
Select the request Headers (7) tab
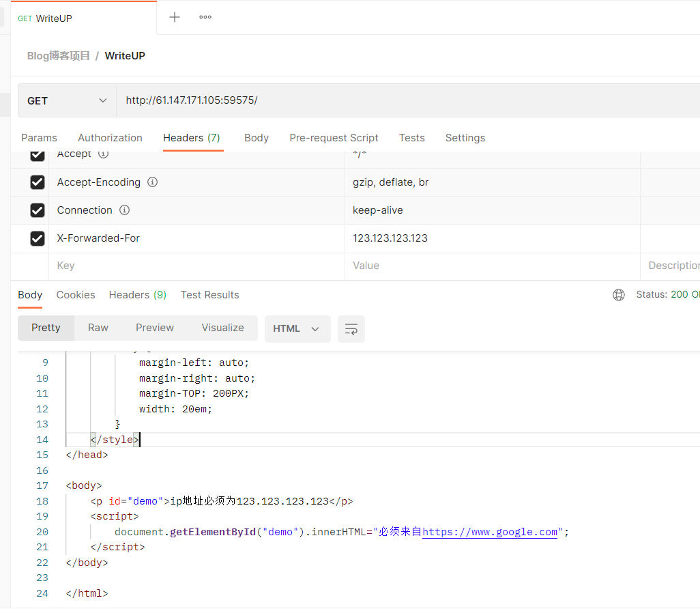192,138
